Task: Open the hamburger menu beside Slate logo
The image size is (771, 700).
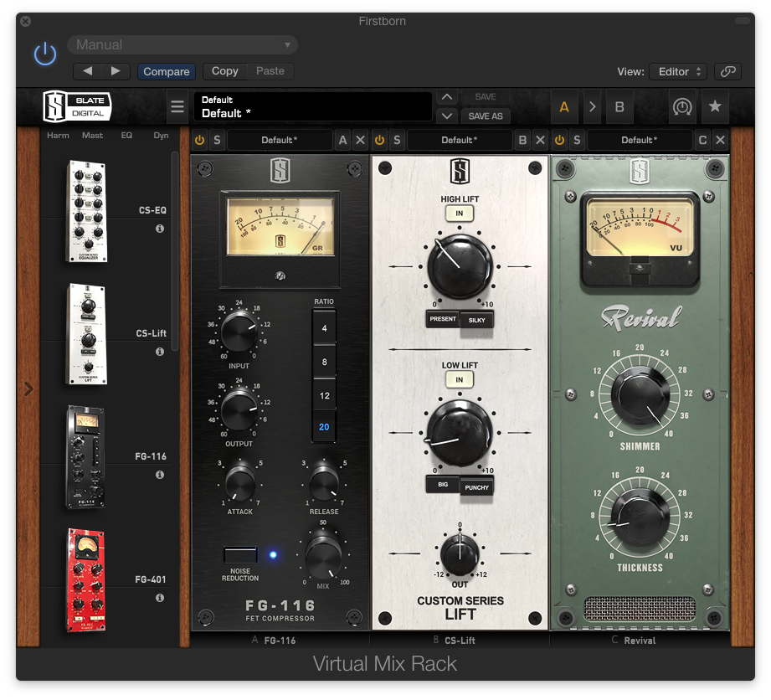Action: click(x=177, y=106)
